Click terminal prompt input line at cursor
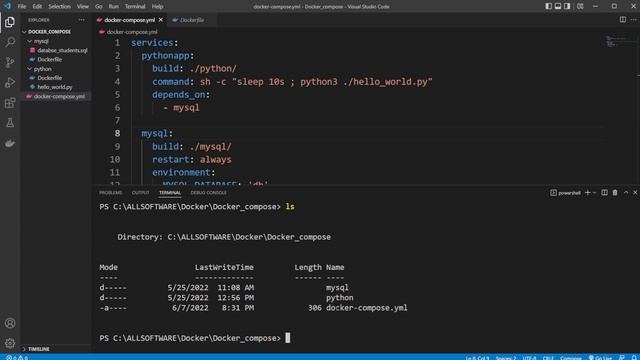The height and width of the screenshot is (360, 640). 287,338
